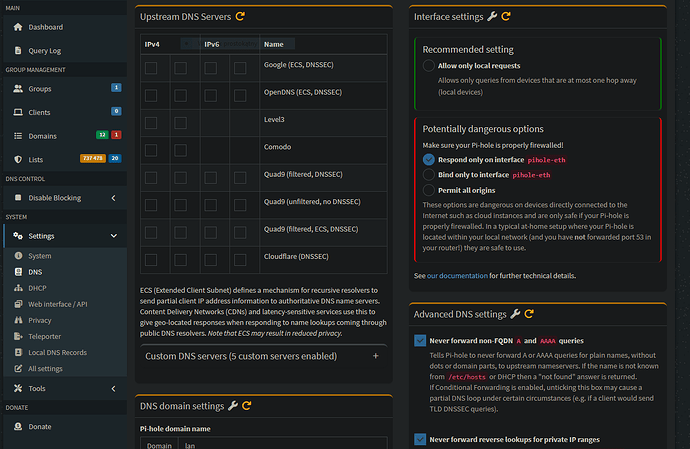Tick the first IPv4 checkbox for Cloudflare
This screenshot has width=690, height=449.
tap(151, 260)
